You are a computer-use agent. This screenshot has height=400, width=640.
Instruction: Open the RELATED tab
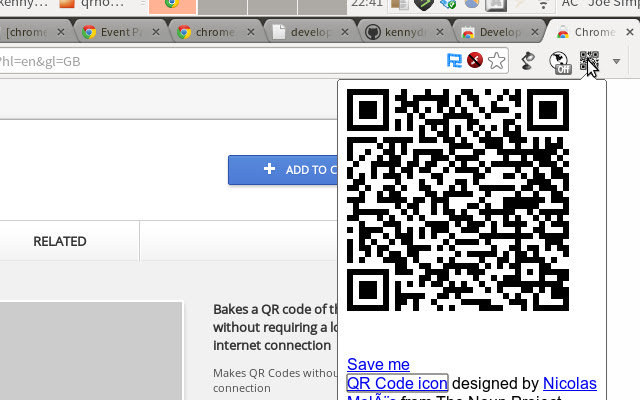[60, 241]
